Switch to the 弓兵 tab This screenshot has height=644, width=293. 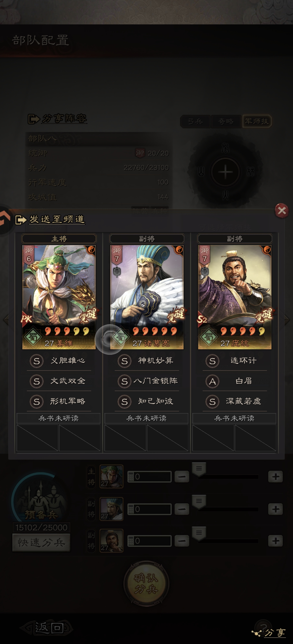[x=195, y=121]
